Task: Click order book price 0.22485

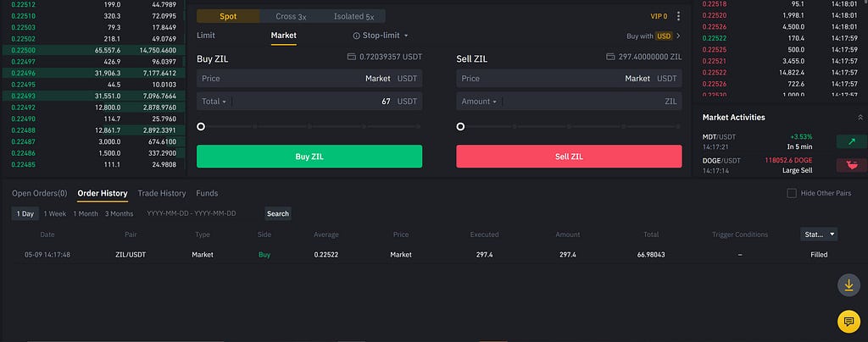Action: 24,164
